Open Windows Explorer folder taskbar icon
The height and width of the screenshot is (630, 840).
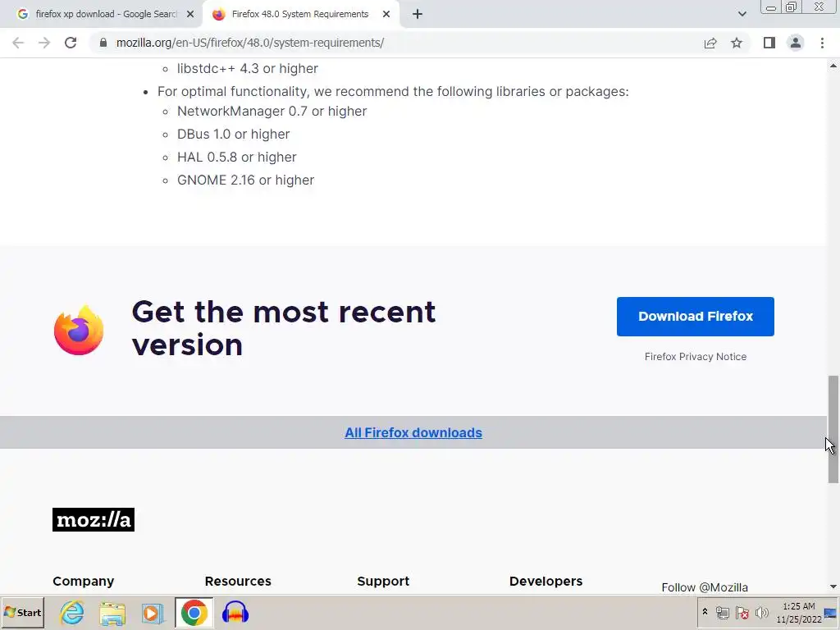click(x=112, y=613)
